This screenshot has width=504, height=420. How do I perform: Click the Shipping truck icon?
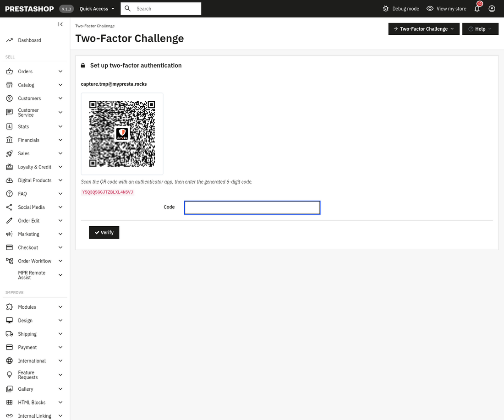9,334
